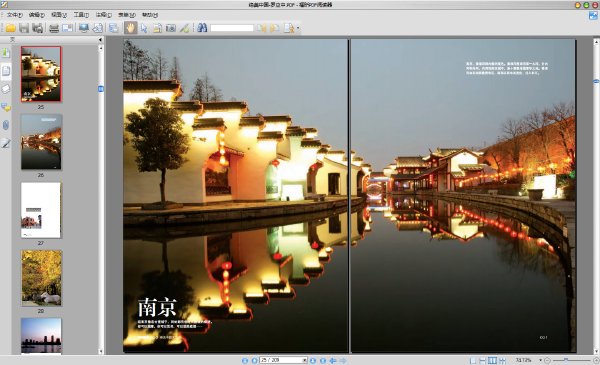Select the pencil typewriter tool
600x365 pixels.
pos(184,28)
